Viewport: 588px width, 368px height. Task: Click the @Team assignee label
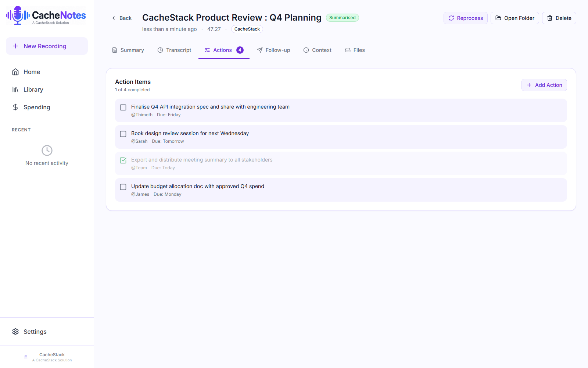(139, 168)
